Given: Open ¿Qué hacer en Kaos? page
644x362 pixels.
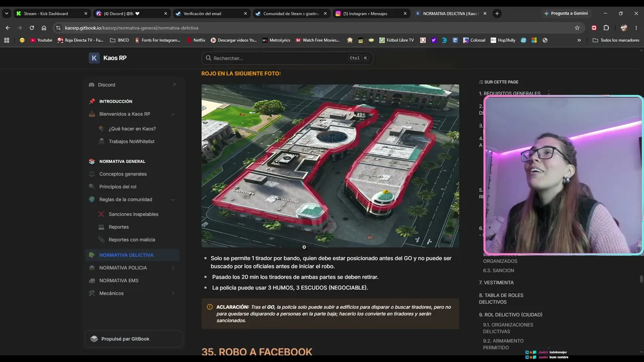Looking at the screenshot, I should (x=132, y=129).
